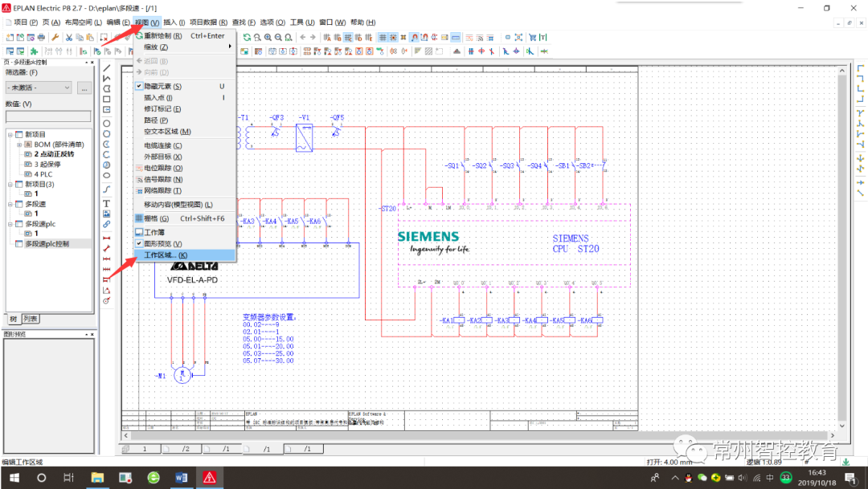Toggle 图形预览 (V) checked menu item

[x=185, y=243]
